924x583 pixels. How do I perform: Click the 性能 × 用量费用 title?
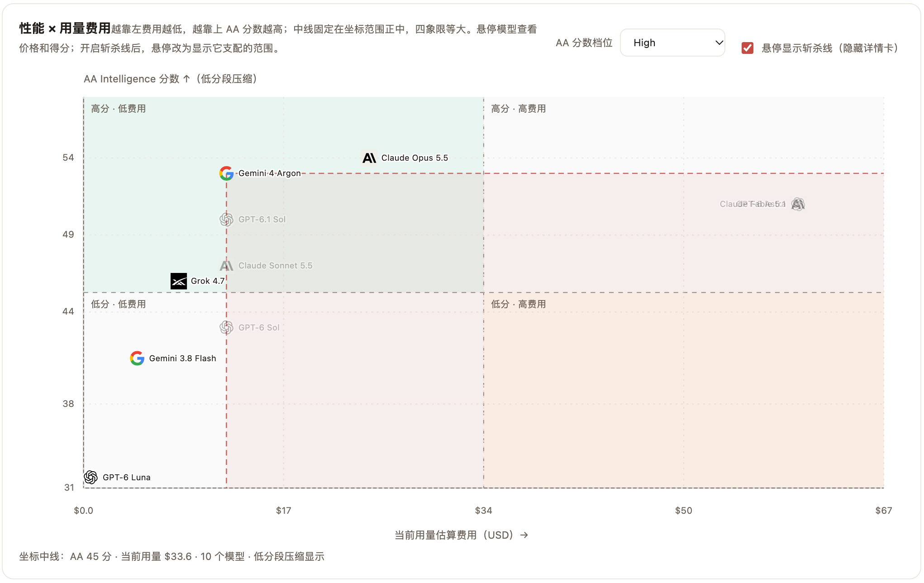[65, 29]
